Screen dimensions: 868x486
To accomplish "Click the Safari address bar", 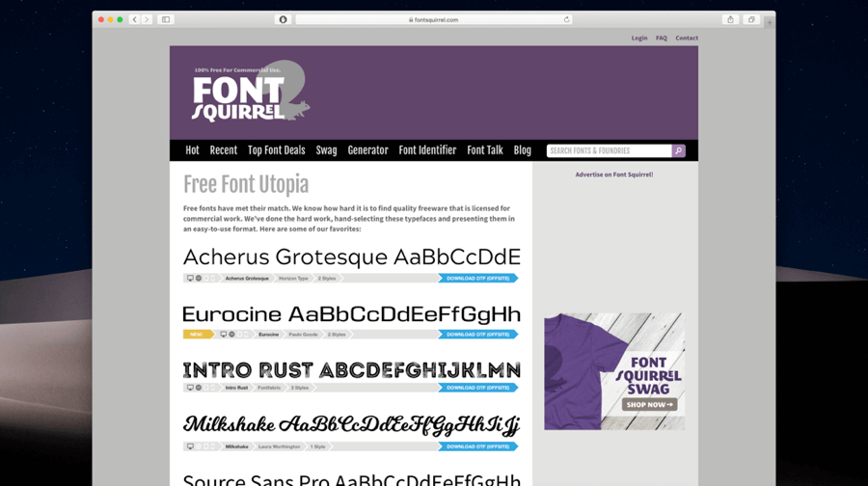I will click(434, 19).
